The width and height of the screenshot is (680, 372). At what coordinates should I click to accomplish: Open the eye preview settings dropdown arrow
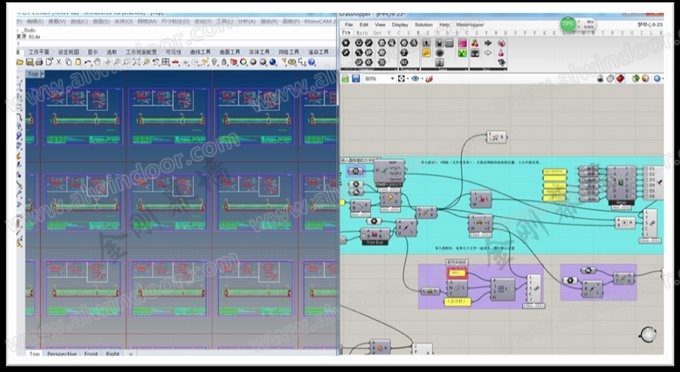pos(422,79)
